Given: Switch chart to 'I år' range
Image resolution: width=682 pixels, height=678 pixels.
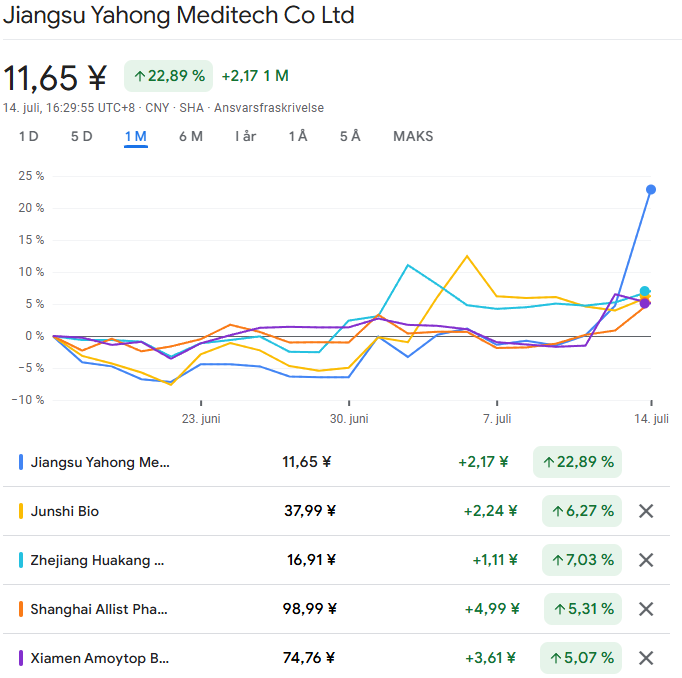Looking at the screenshot, I should 245,137.
